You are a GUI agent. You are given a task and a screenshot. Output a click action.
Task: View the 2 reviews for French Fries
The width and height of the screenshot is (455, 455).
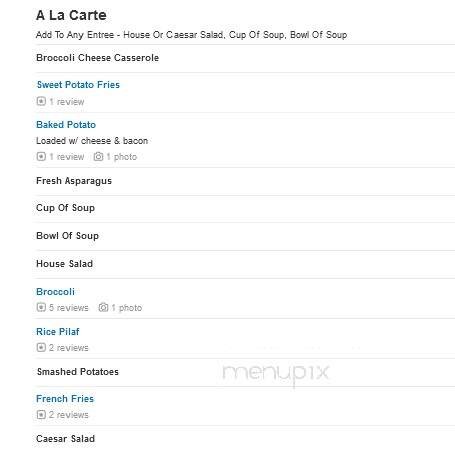[x=69, y=415]
